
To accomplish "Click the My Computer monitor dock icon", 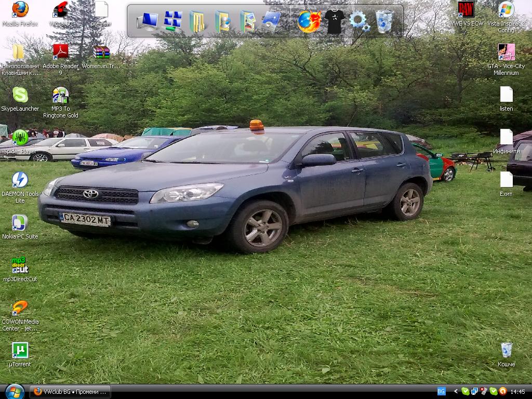I will [x=148, y=22].
